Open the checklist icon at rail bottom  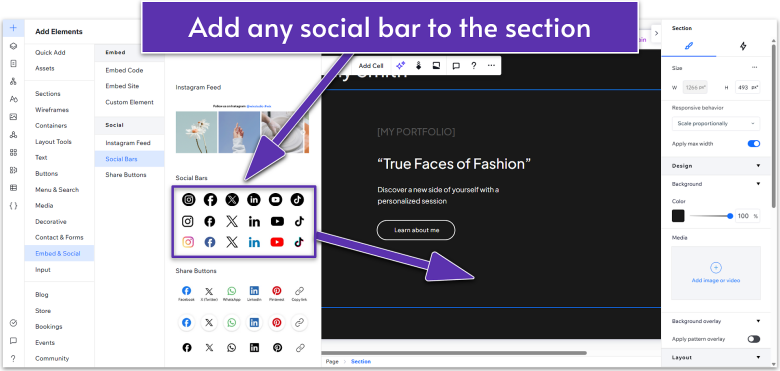coord(13,323)
